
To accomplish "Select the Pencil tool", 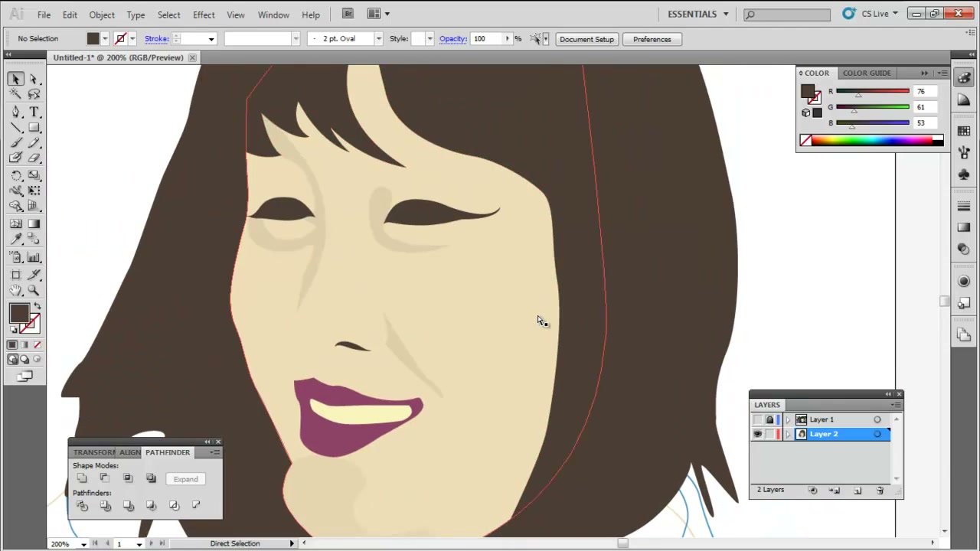I will (x=34, y=142).
